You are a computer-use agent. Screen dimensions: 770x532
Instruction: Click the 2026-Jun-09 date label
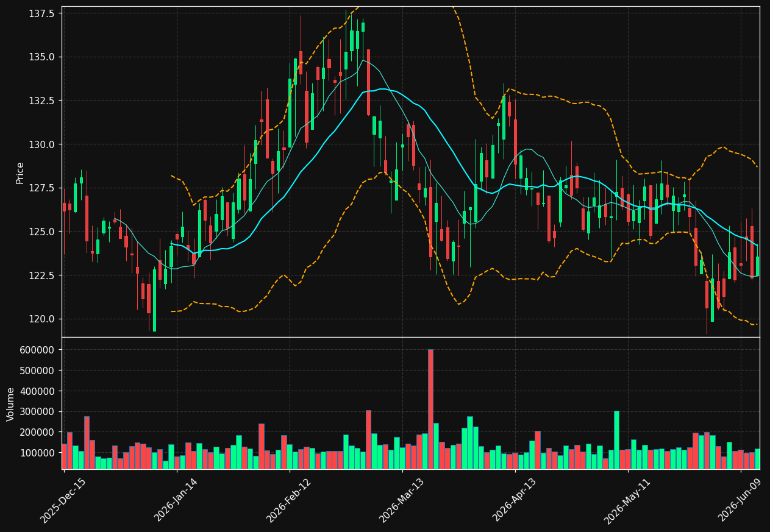pyautogui.click(x=741, y=500)
